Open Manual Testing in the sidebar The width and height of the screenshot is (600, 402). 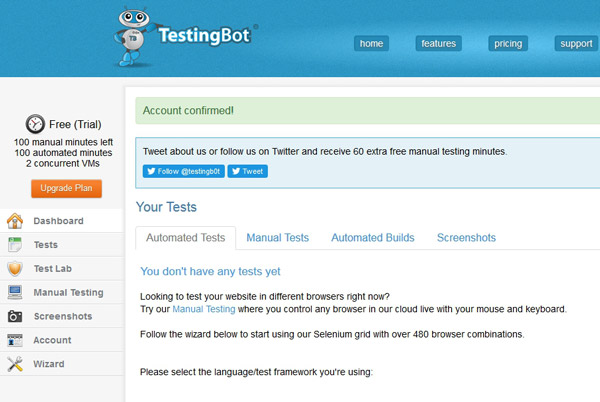(x=62, y=292)
